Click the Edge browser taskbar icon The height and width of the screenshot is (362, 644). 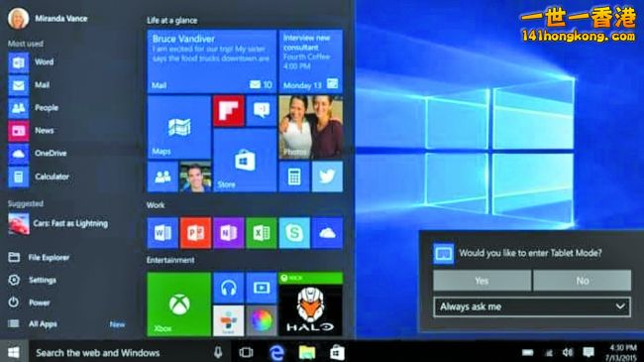pyautogui.click(x=276, y=352)
